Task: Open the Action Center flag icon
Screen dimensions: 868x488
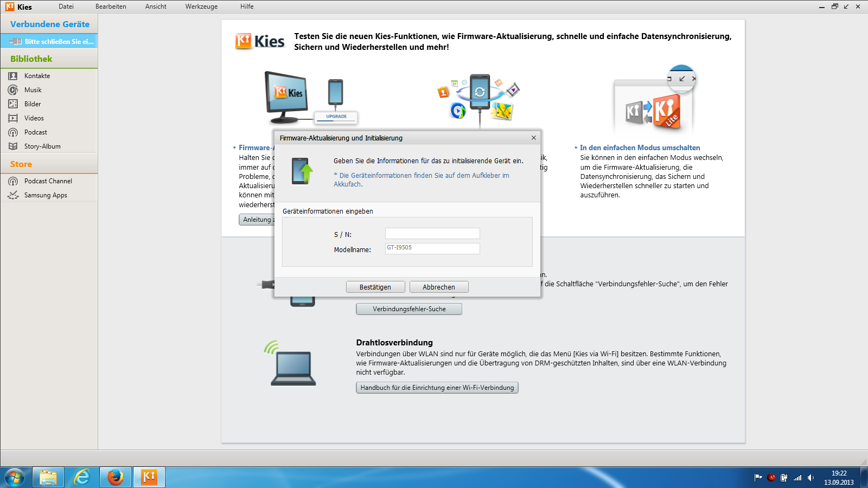Action: pos(758,478)
